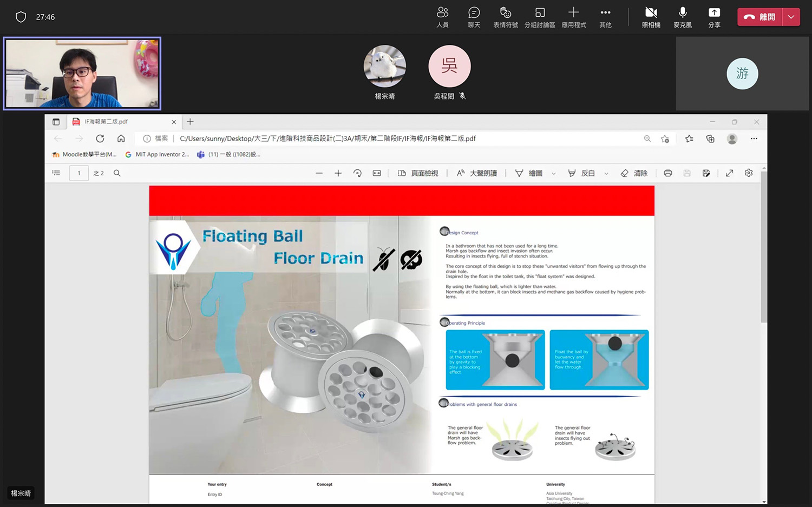Viewport: 812px width, 507px height.
Task: Click the PDF page number field
Action: (x=79, y=173)
